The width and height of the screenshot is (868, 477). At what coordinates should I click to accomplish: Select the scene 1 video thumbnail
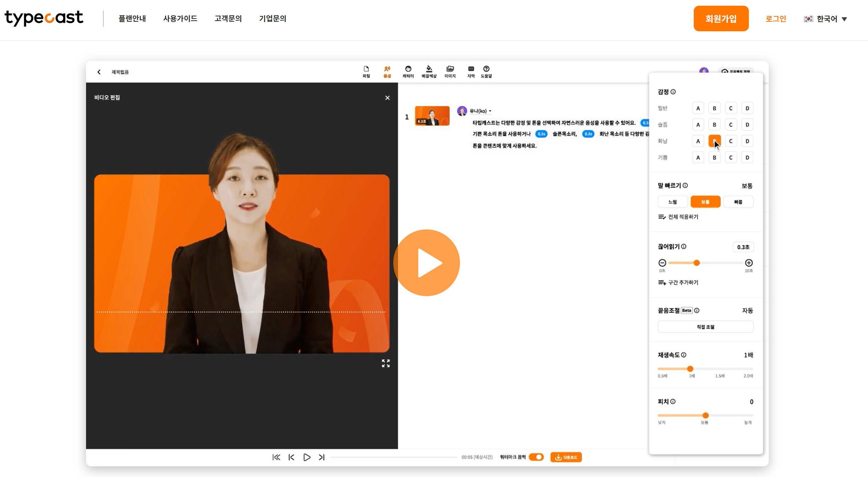click(x=432, y=116)
